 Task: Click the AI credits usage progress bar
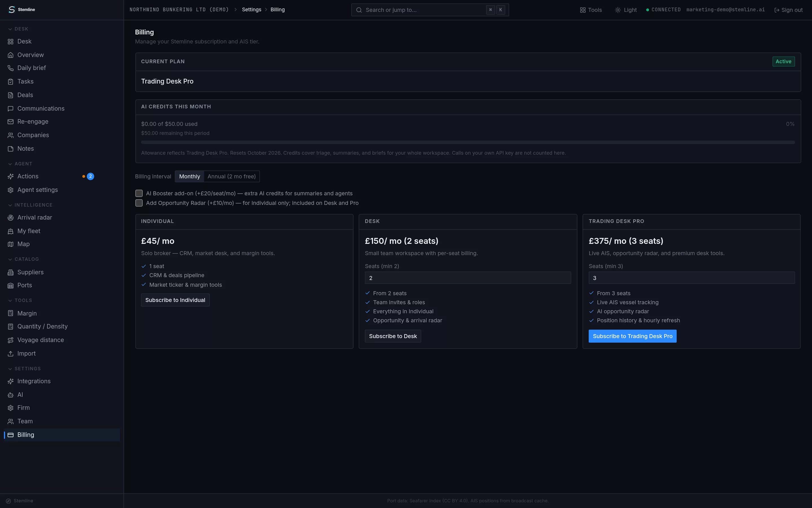pyautogui.click(x=468, y=143)
